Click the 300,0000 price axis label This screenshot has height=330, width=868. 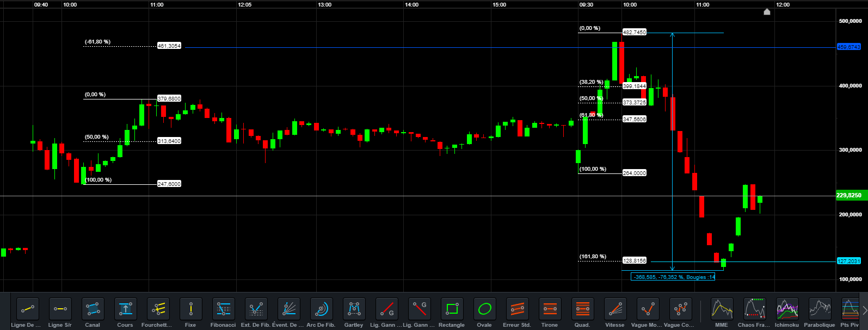850,150
